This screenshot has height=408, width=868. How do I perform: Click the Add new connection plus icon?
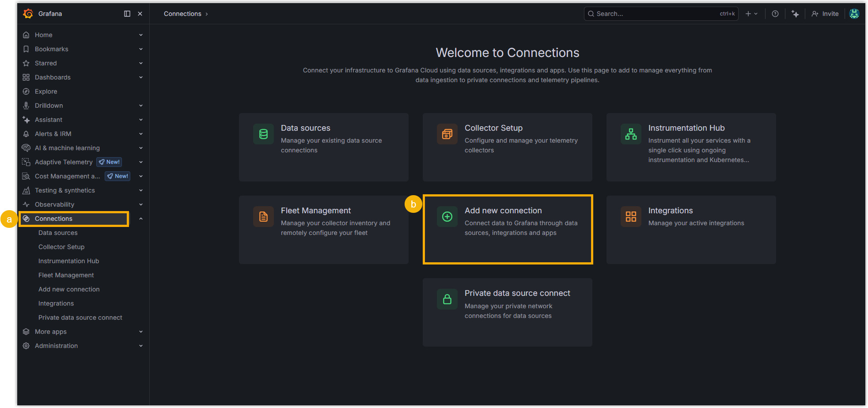click(x=447, y=216)
